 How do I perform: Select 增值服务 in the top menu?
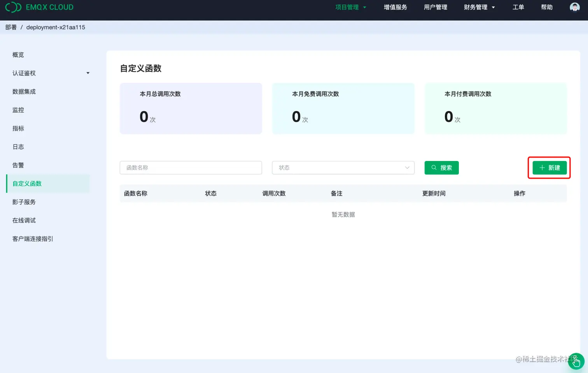(395, 7)
